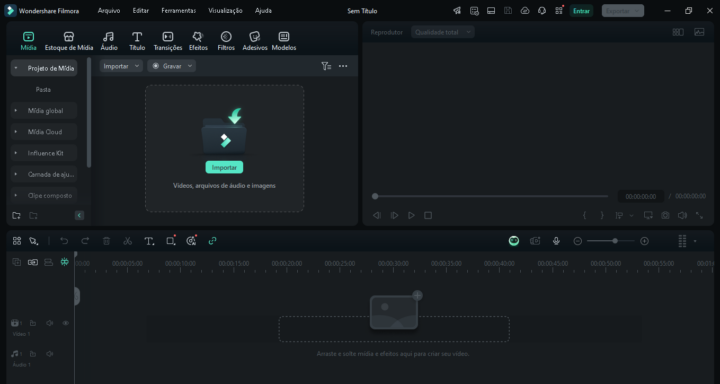Open the Ferramentas menu

[x=179, y=11]
